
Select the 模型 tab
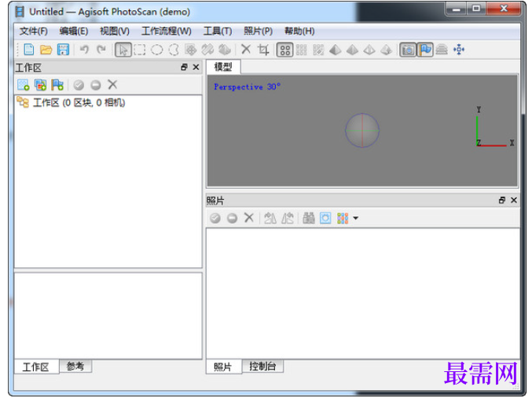[224, 67]
